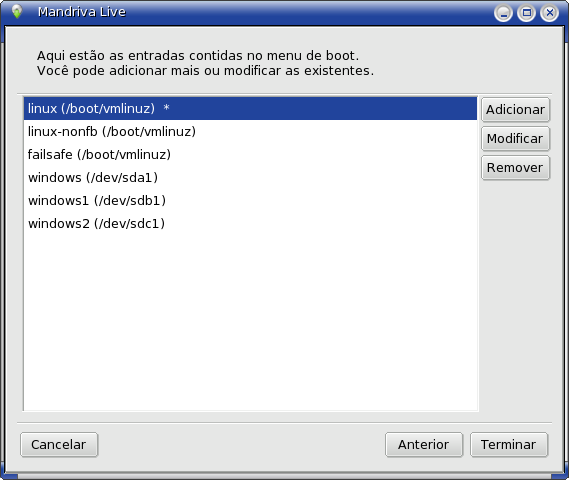The height and width of the screenshot is (480, 569).
Task: Click the boot menu description text
Action: 205,63
